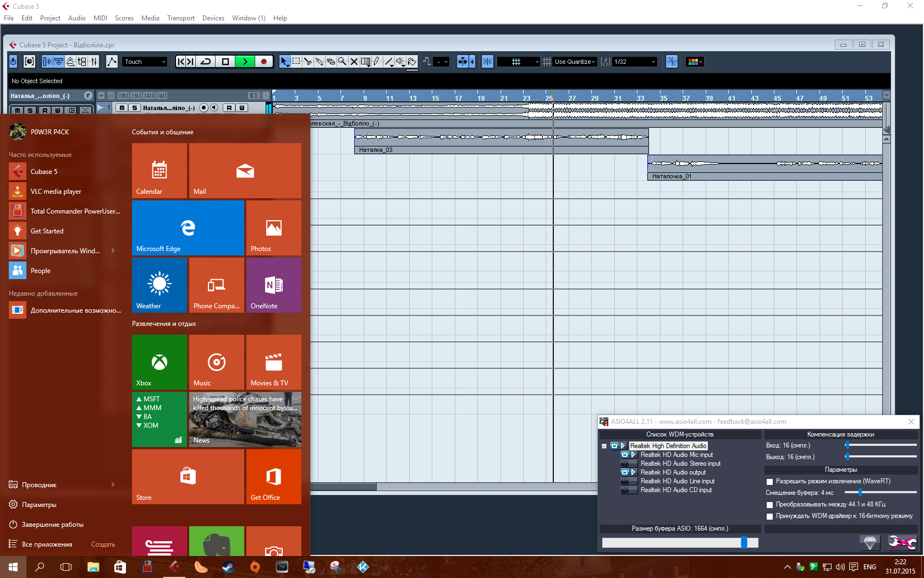Select the Color paint bucket tool
Viewport: 924px width, 578px height.
click(x=412, y=62)
